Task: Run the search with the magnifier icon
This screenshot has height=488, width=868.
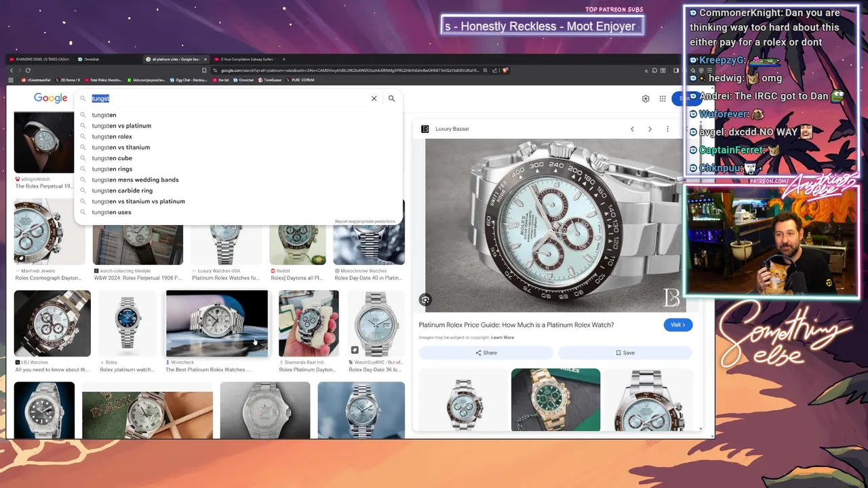Action: (391, 98)
